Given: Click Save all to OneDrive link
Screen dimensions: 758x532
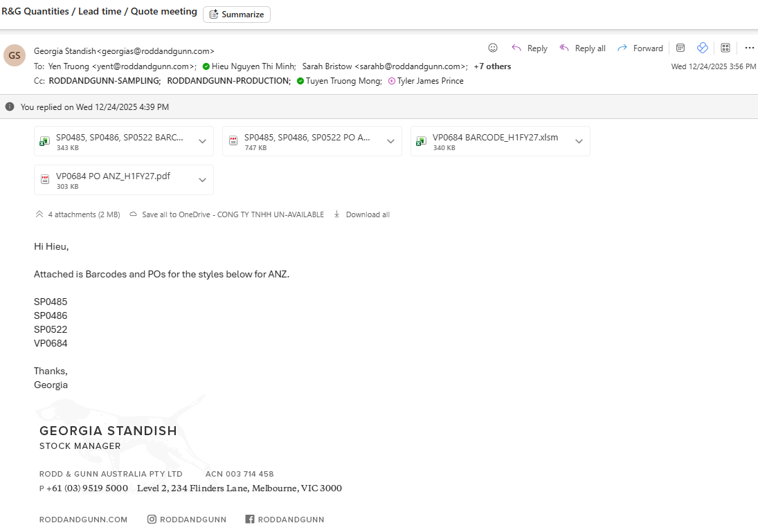Looking at the screenshot, I should click(x=227, y=214).
